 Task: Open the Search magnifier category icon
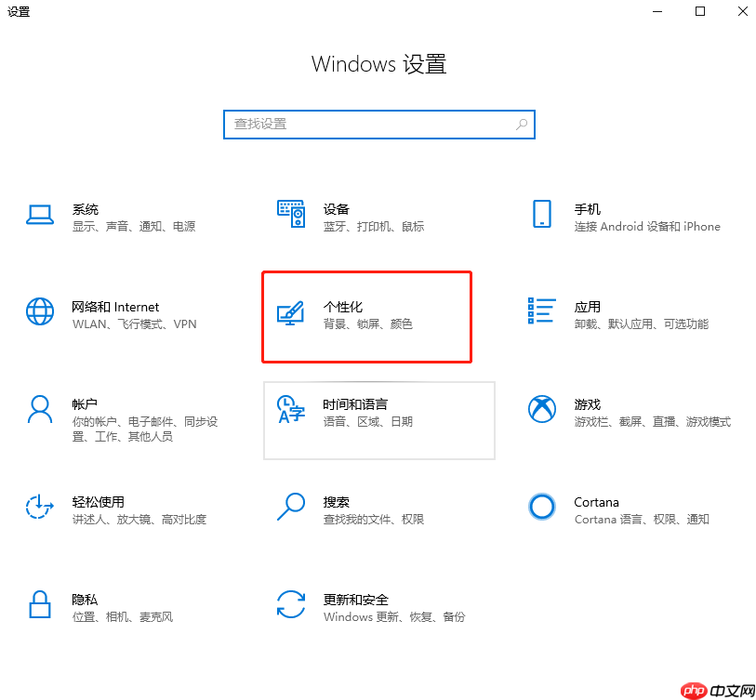[x=291, y=507]
